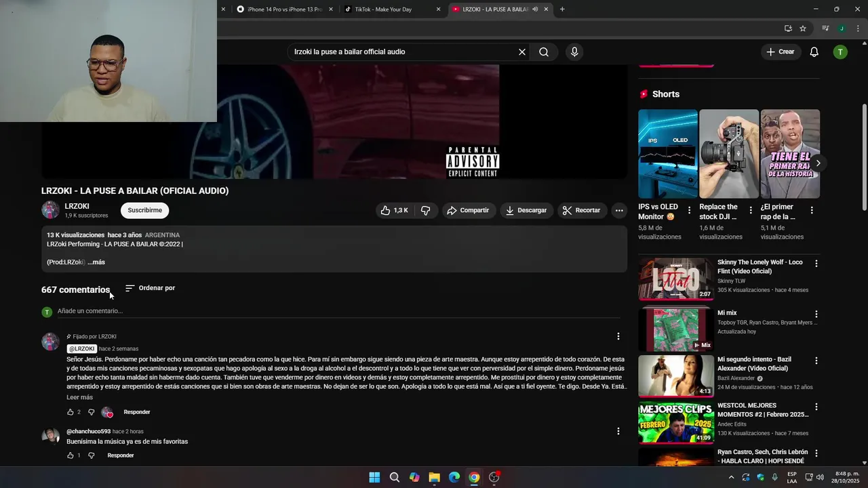Dislike the pinned LRZOKI comment
Image resolution: width=868 pixels, height=488 pixels.
coord(92,412)
